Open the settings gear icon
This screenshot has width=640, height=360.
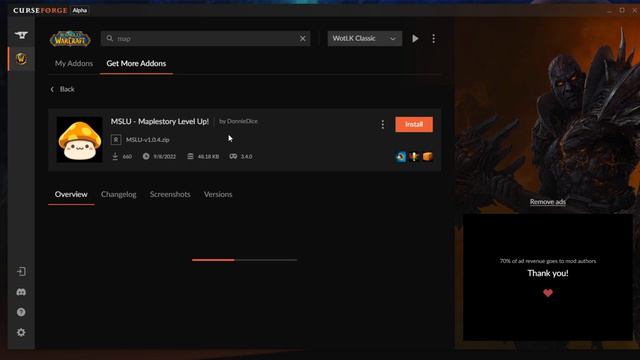pyautogui.click(x=21, y=332)
